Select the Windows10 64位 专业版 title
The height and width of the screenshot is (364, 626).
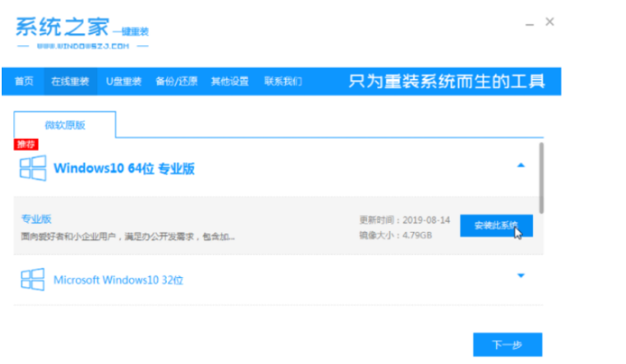coord(124,168)
